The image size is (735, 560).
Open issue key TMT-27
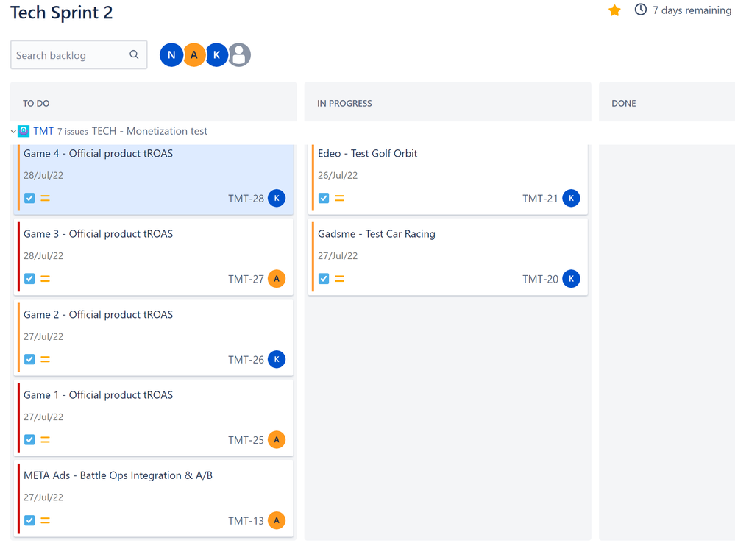246,280
